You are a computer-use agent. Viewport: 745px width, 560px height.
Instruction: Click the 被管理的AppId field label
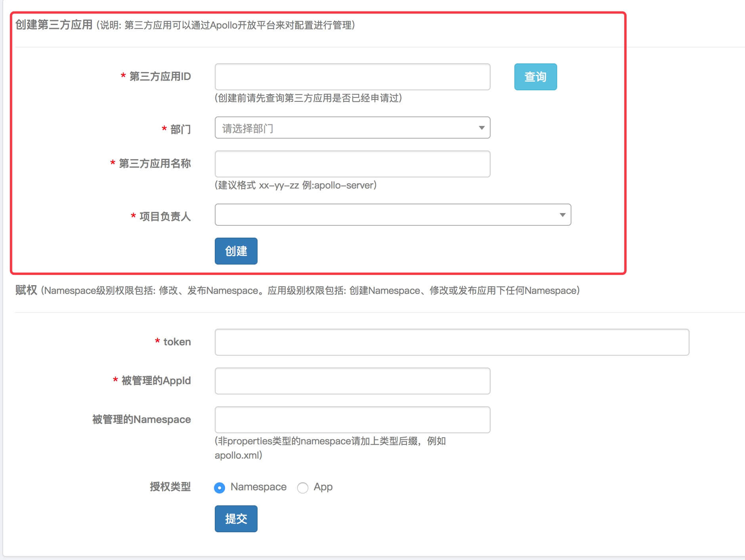pos(156,381)
